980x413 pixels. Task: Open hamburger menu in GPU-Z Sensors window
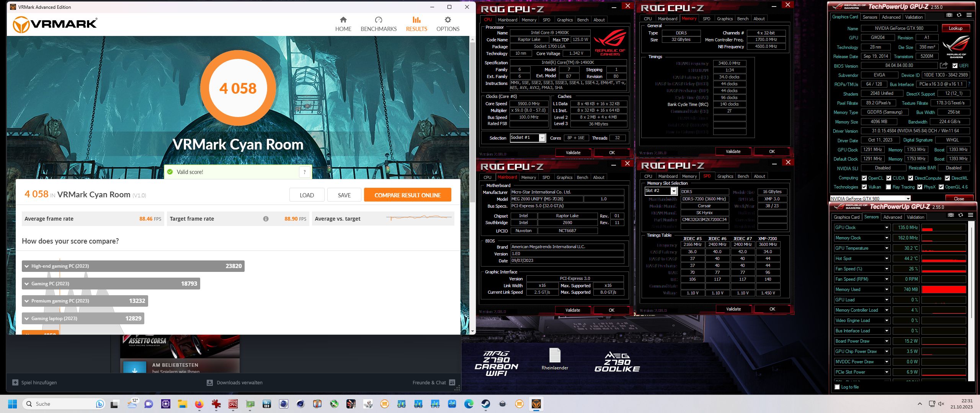970,215
